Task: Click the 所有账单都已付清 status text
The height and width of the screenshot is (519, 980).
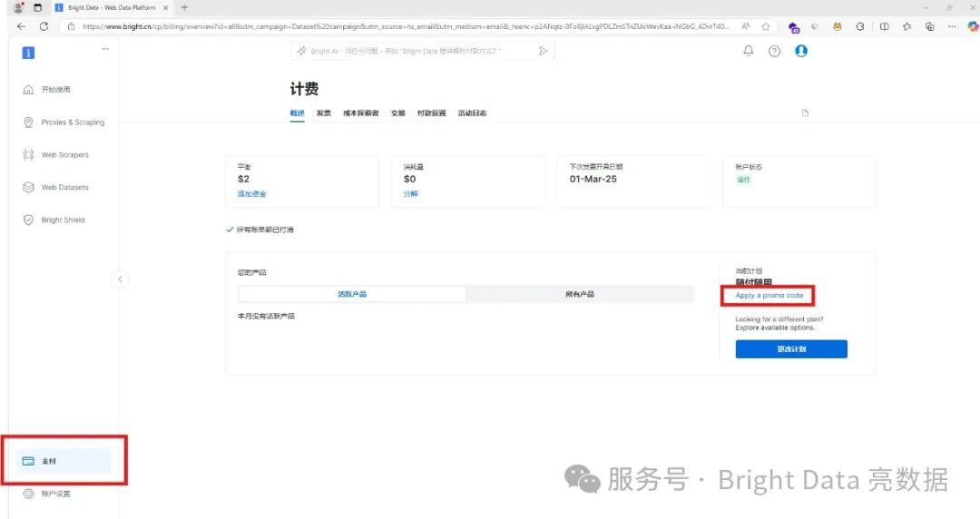Action: (x=265, y=230)
